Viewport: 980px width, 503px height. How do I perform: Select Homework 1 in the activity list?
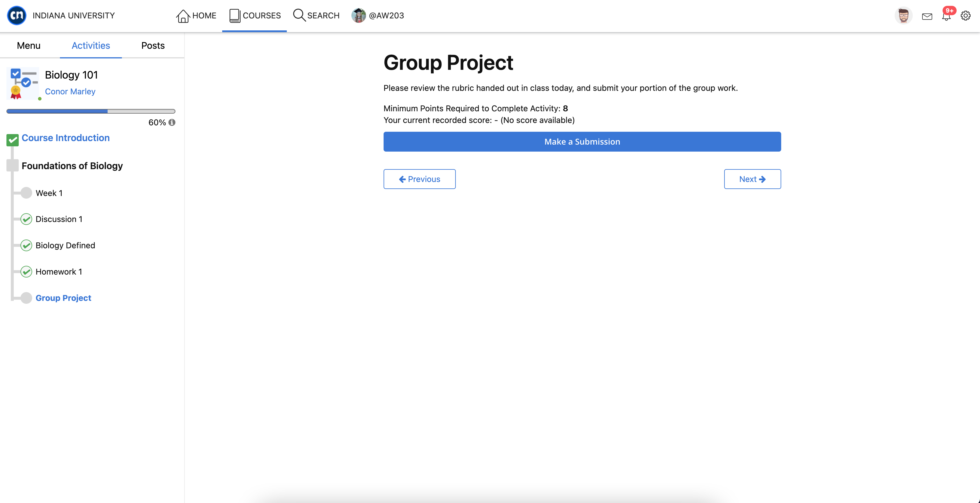59,271
